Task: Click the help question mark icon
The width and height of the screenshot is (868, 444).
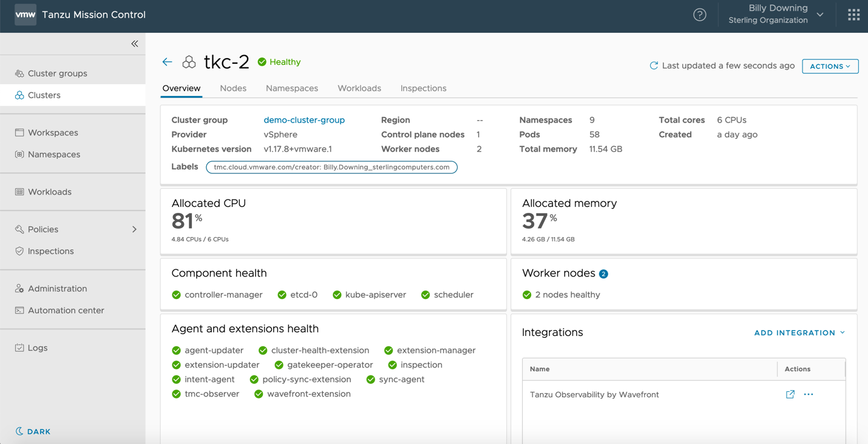Action: point(699,15)
